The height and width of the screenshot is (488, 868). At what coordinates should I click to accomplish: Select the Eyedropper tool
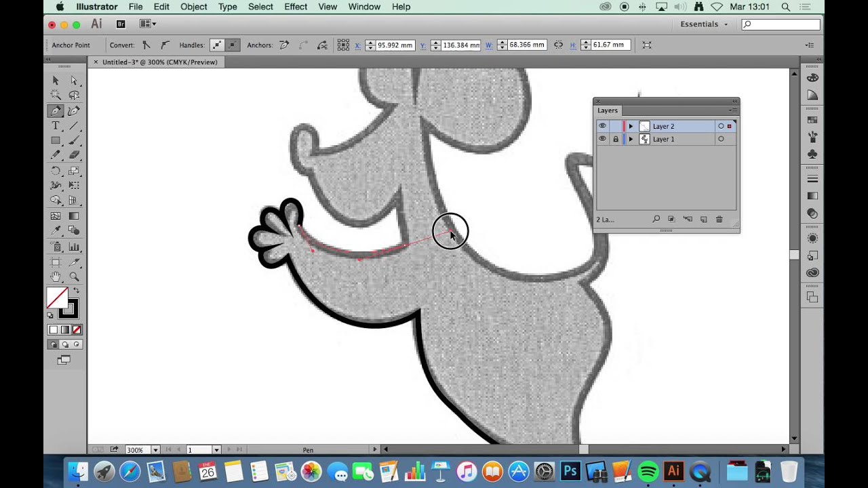tap(56, 231)
